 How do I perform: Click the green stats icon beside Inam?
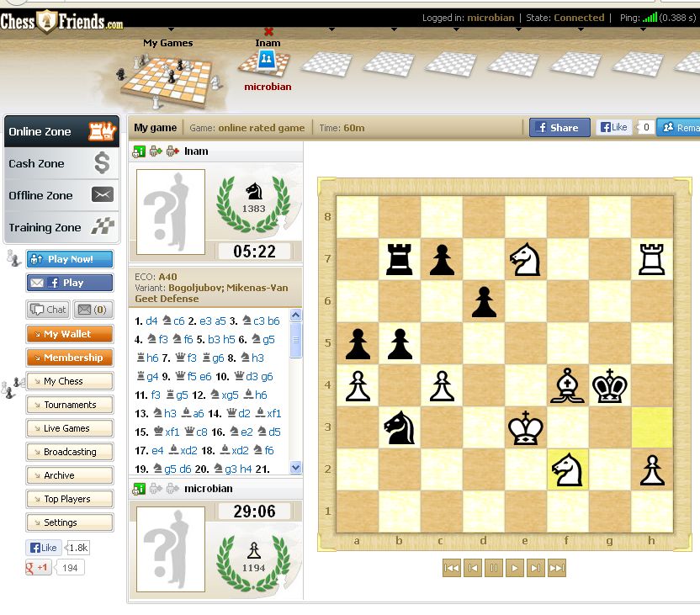(140, 151)
